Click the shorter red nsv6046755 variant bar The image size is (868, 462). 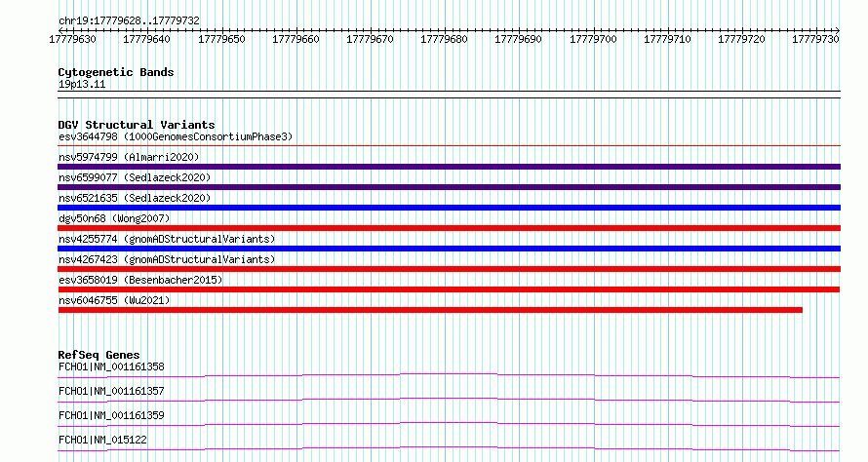430,310
